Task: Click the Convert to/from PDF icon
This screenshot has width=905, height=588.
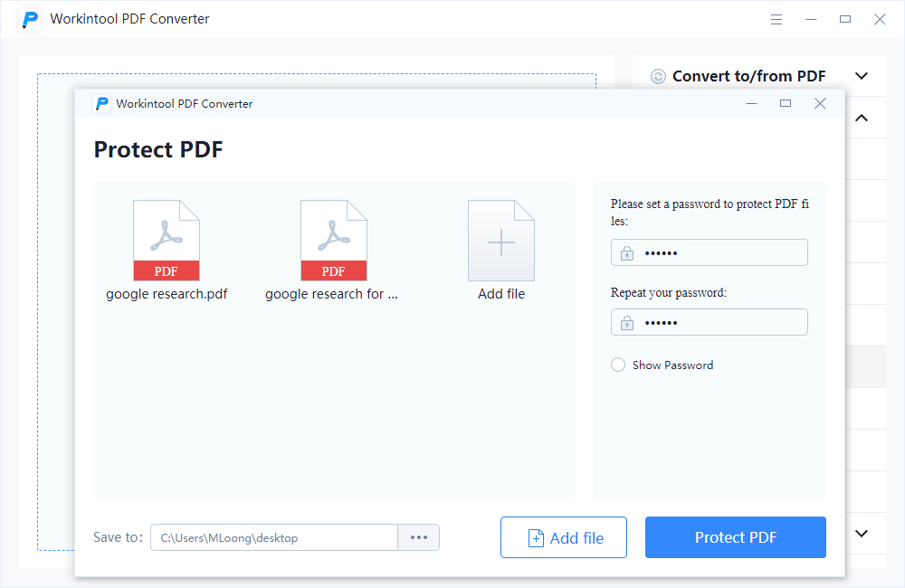Action: point(658,76)
